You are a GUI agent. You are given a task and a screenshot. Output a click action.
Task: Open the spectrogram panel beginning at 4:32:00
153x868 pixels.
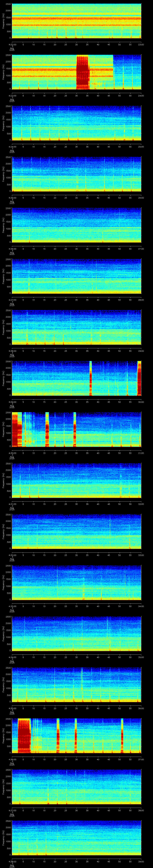click(x=76, y=531)
